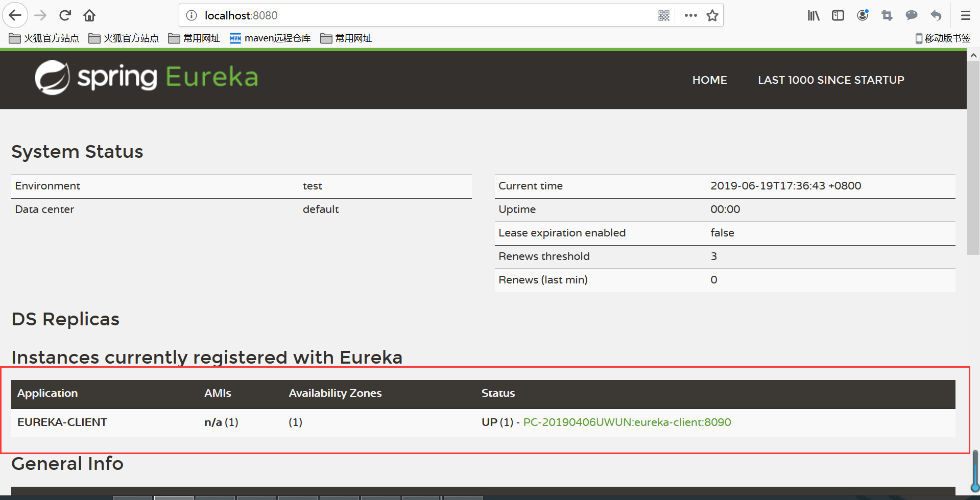Viewport: 980px width, 500px height.
Task: Click the Availability Zones column header
Action: (x=336, y=393)
